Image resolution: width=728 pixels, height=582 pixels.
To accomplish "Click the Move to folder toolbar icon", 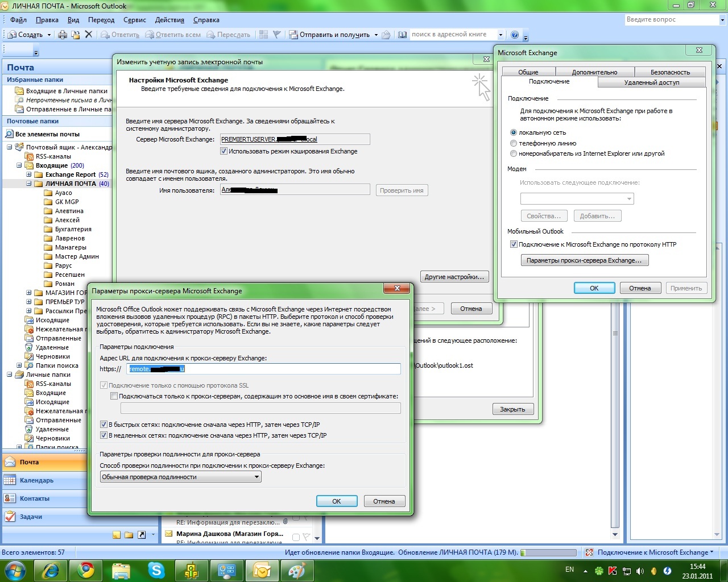I will (75, 35).
